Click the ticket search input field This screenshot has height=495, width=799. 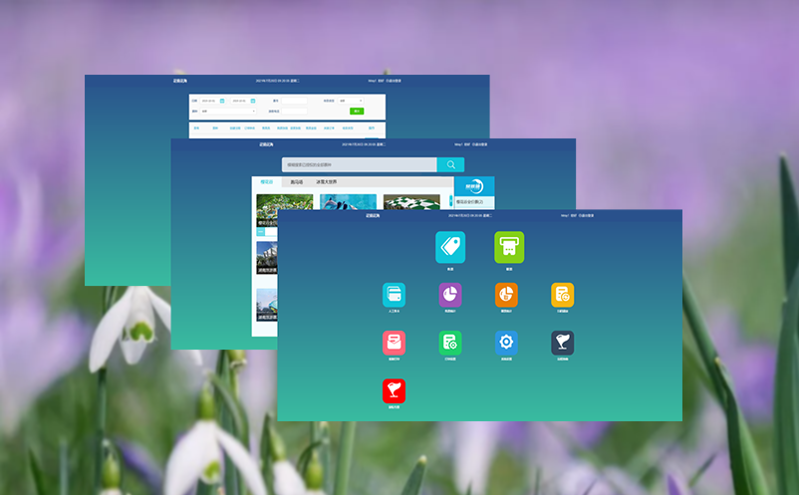tap(359, 165)
